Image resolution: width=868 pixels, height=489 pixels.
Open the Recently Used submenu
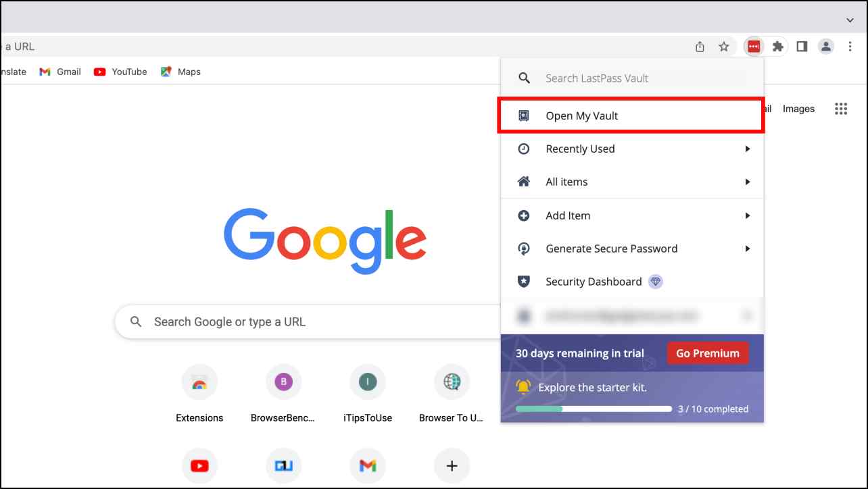pos(632,149)
